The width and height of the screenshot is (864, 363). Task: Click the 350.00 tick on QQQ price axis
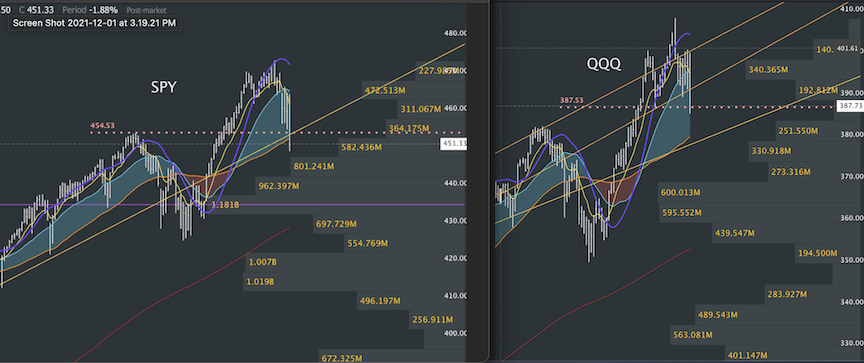pos(852,260)
